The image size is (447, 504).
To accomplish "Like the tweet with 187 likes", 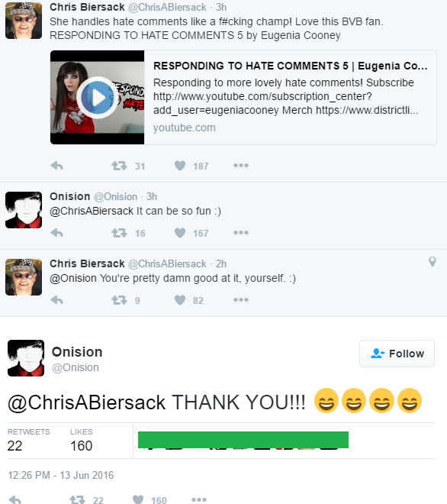I will pos(180,166).
